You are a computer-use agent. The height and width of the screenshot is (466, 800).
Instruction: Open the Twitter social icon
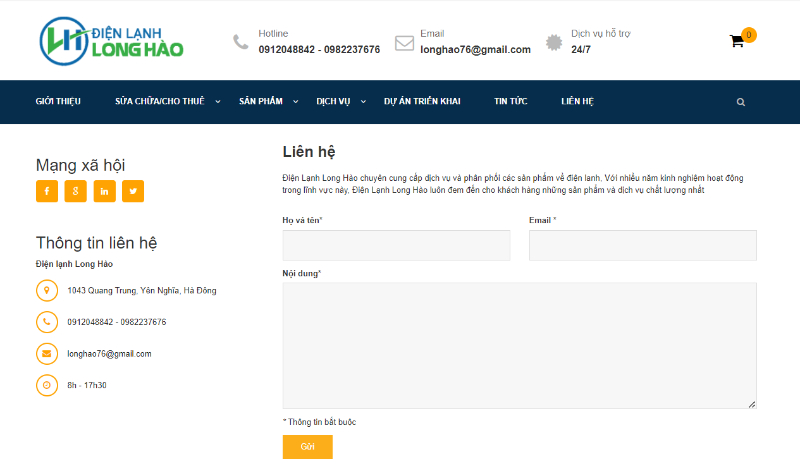point(133,191)
